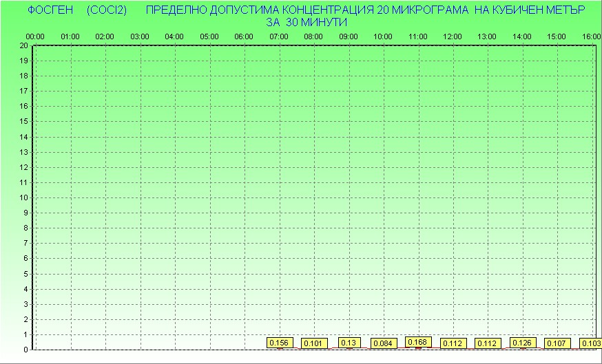Select the y-axis value 10 label
This screenshot has width=602, height=364.
[24, 197]
